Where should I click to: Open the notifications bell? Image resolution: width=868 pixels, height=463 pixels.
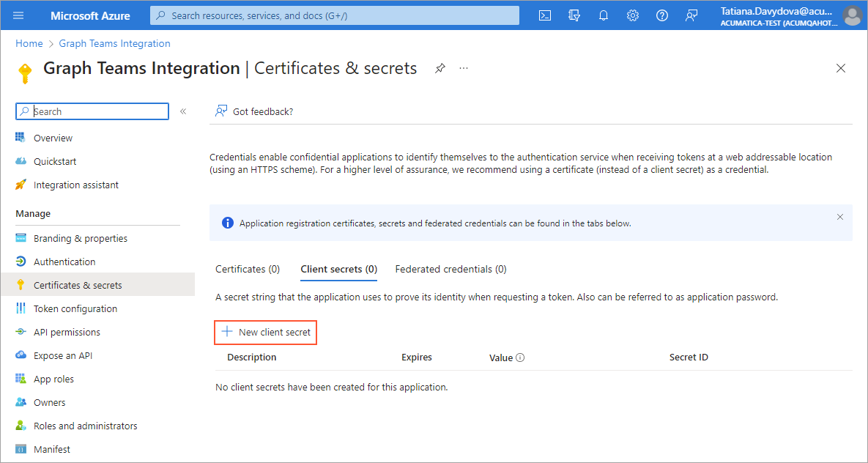tap(604, 15)
